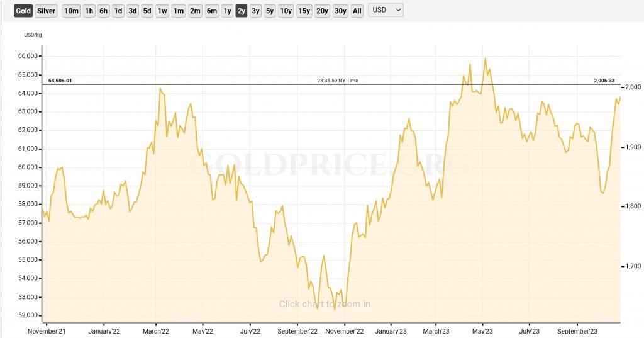
Task: Switch chart to Silver
Action: click(x=46, y=11)
